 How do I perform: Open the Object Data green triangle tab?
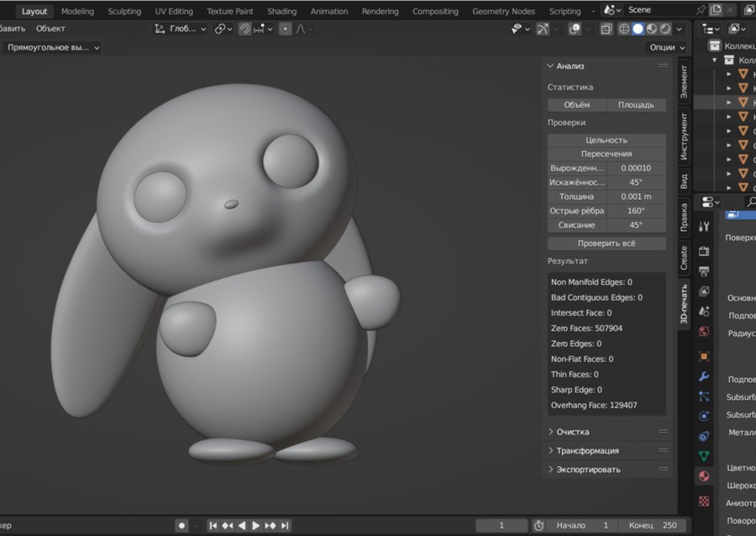point(704,456)
